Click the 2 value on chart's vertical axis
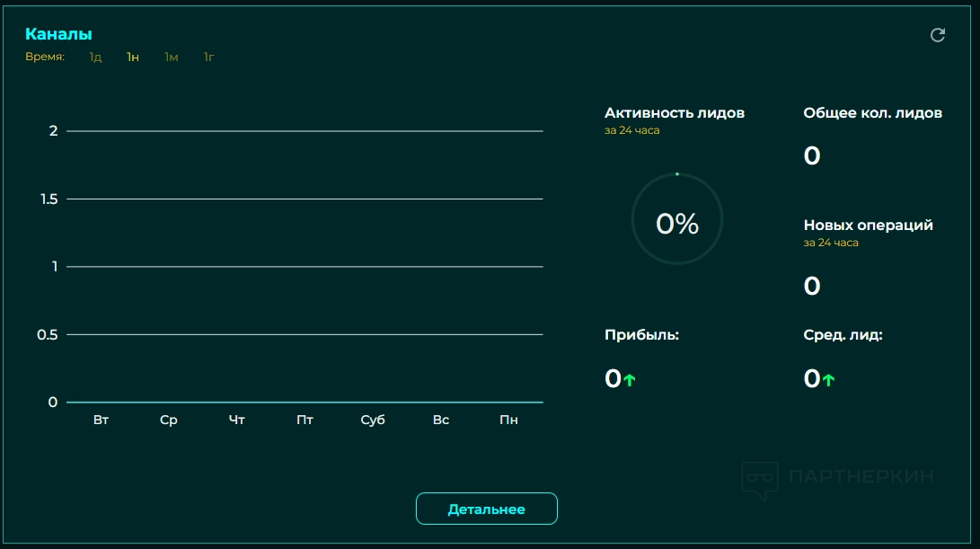Screen dimensions: 980x549 click(x=53, y=131)
